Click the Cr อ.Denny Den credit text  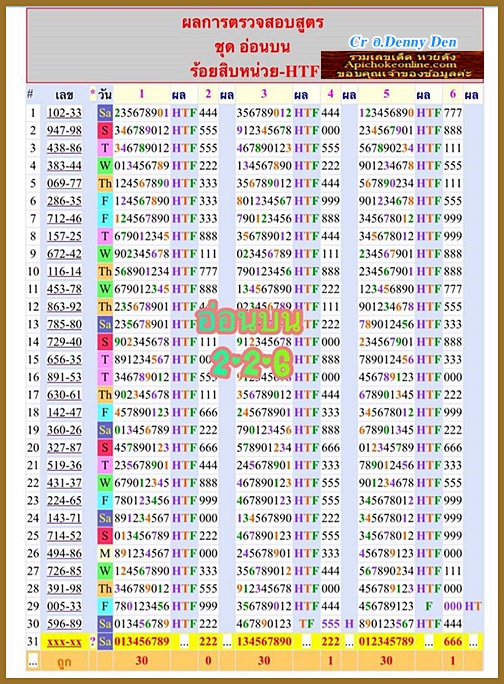tap(403, 42)
